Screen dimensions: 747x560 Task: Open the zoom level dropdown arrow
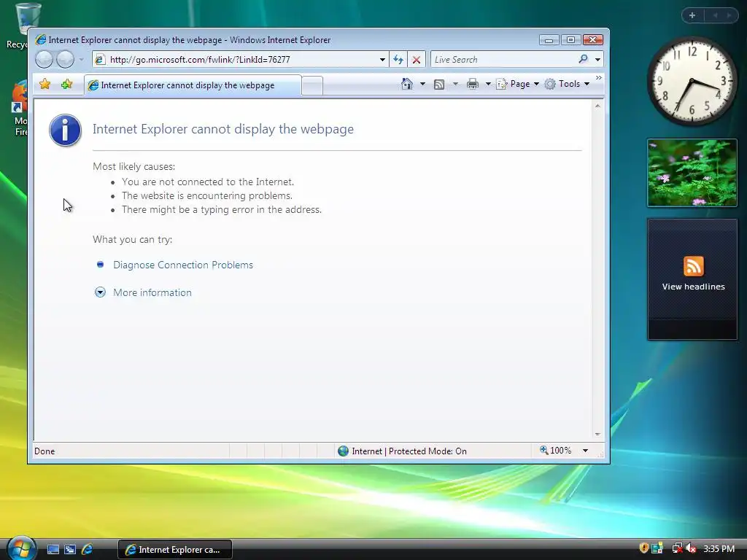click(585, 451)
